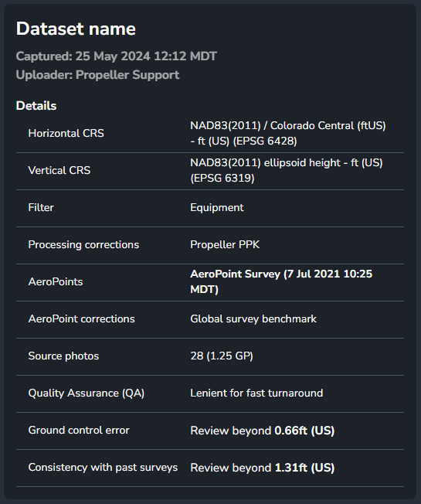Click the ellipsoid height EPSG 6319 value
The image size is (421, 504).
(x=286, y=170)
